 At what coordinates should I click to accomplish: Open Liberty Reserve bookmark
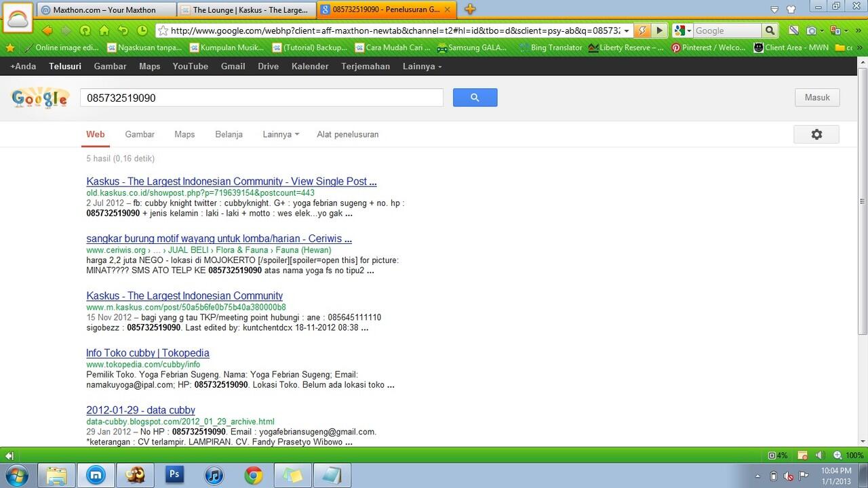coord(626,47)
